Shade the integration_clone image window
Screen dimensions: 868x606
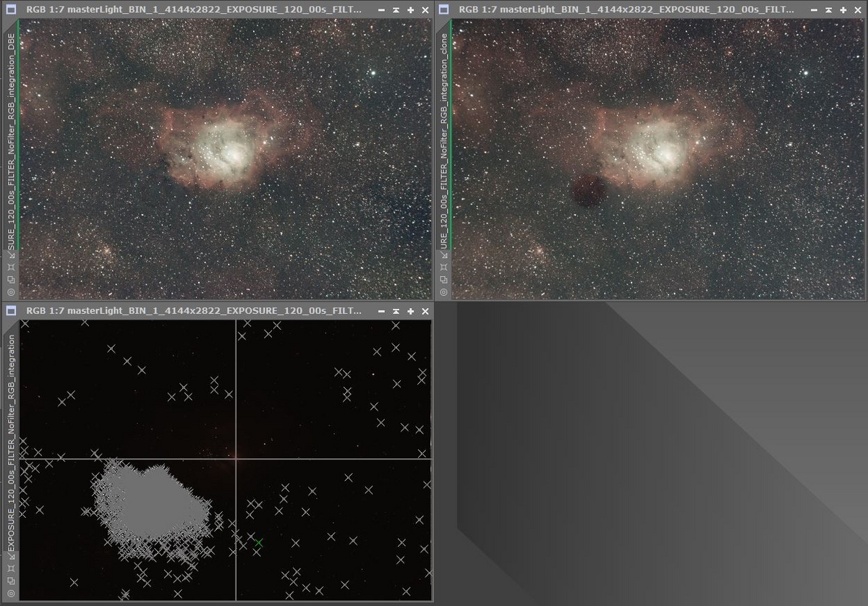pyautogui.click(x=829, y=10)
